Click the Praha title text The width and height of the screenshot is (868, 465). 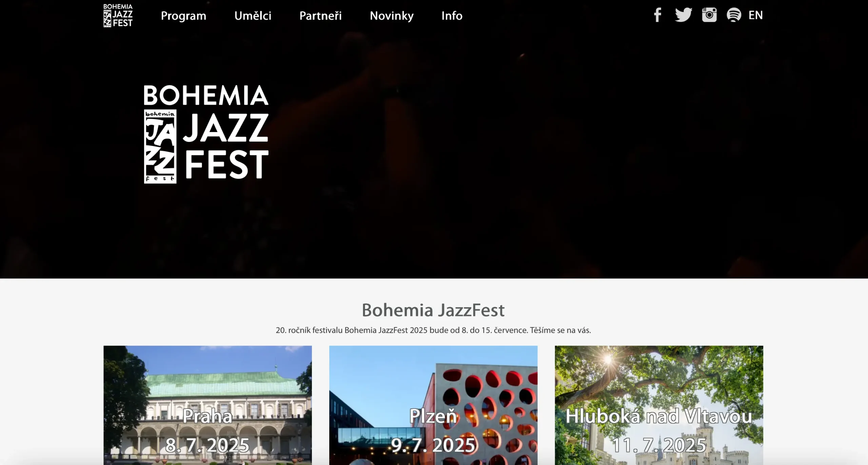(208, 416)
